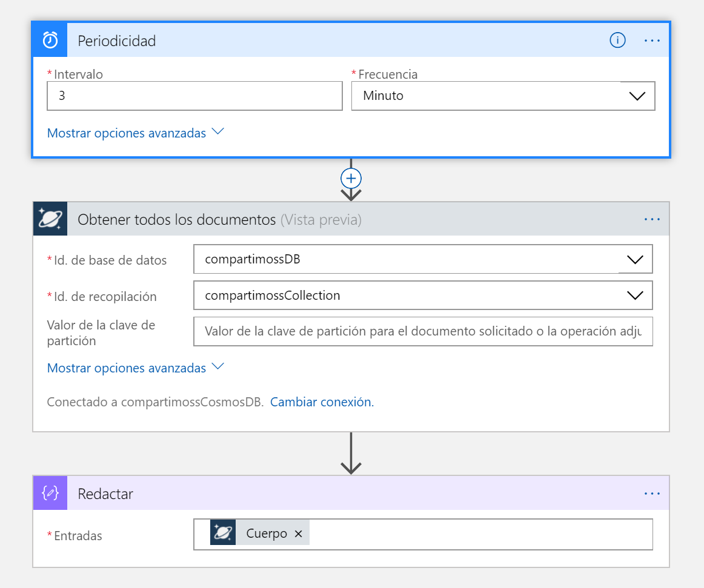The height and width of the screenshot is (588, 704).
Task: Click the plus icon to insert a new step
Action: pos(350,178)
